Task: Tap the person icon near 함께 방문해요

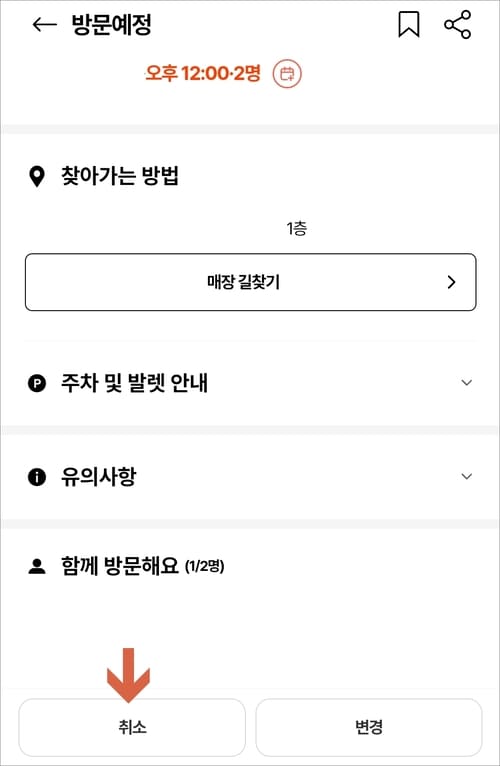Action: tap(37, 567)
